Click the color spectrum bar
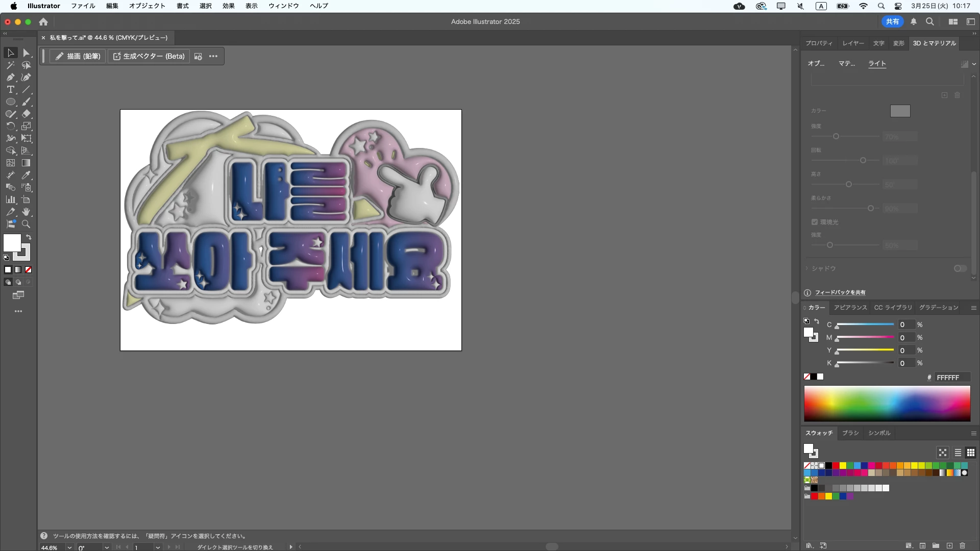This screenshot has width=980, height=551. [x=887, y=403]
